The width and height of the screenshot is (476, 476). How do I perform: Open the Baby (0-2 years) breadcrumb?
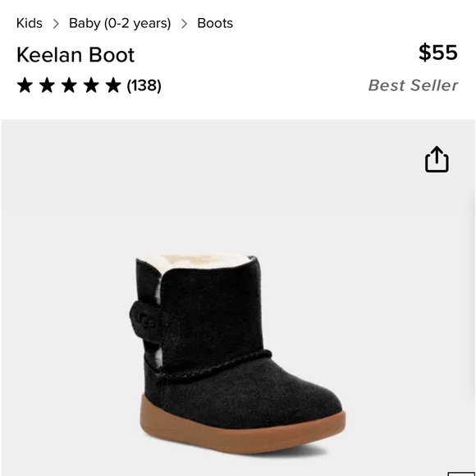coord(120,23)
